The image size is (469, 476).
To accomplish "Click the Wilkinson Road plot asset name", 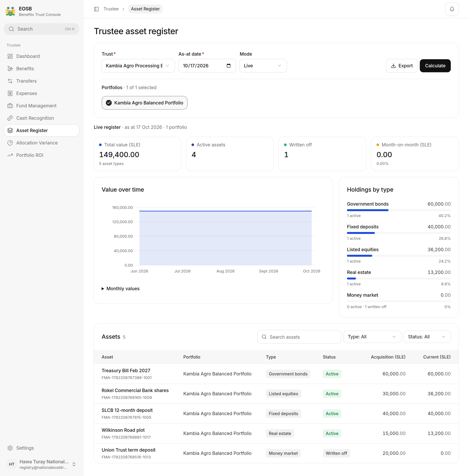I will click(123, 430).
